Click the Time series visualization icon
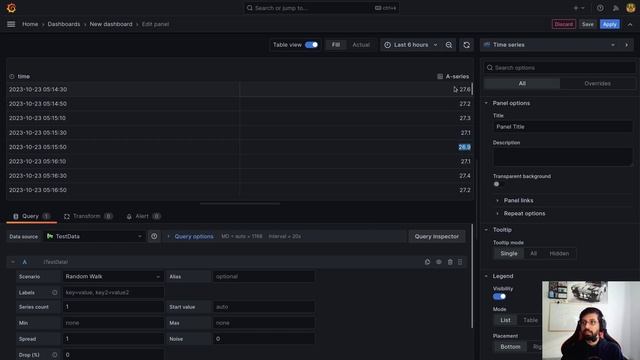The width and height of the screenshot is (640, 360). coord(487,45)
